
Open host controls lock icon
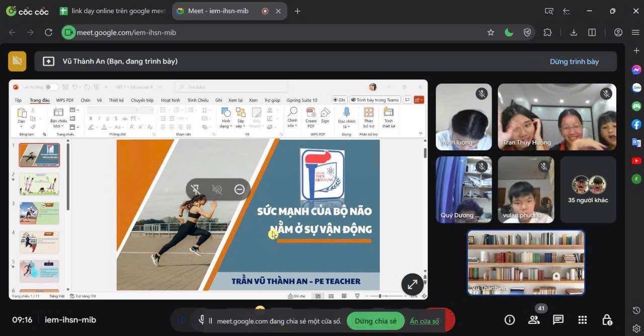tap(607, 320)
